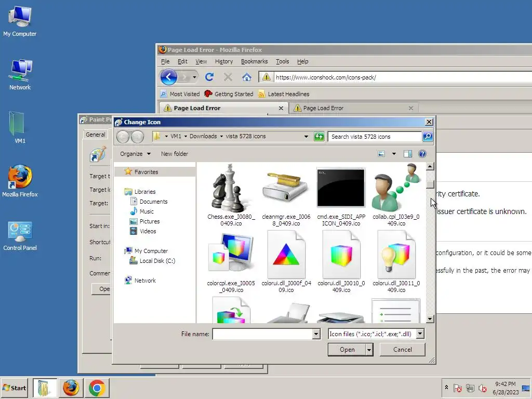Close the first Page Load Error tab
The image size is (532, 399).
coord(281,108)
